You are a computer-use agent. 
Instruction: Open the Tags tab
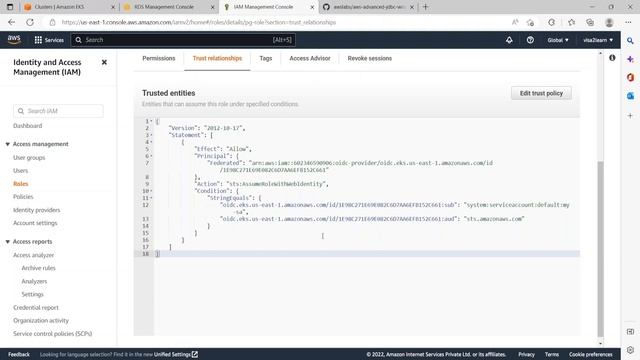click(265, 58)
